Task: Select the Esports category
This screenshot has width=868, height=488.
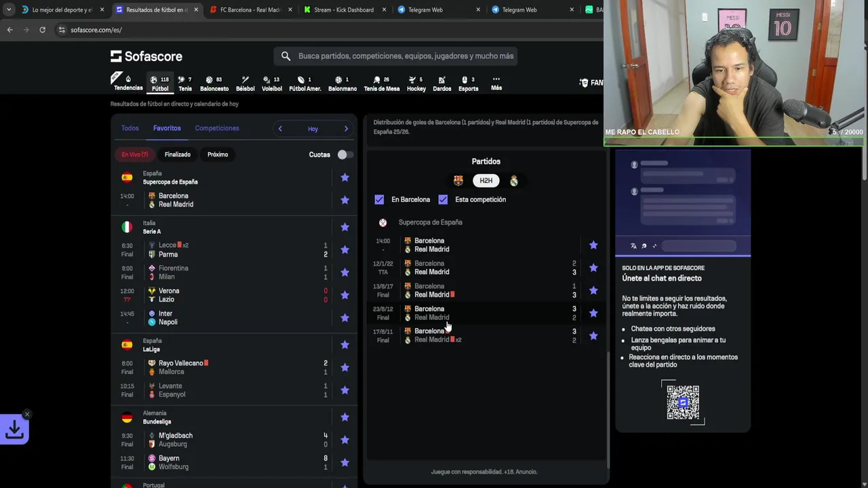Action: pos(469,83)
